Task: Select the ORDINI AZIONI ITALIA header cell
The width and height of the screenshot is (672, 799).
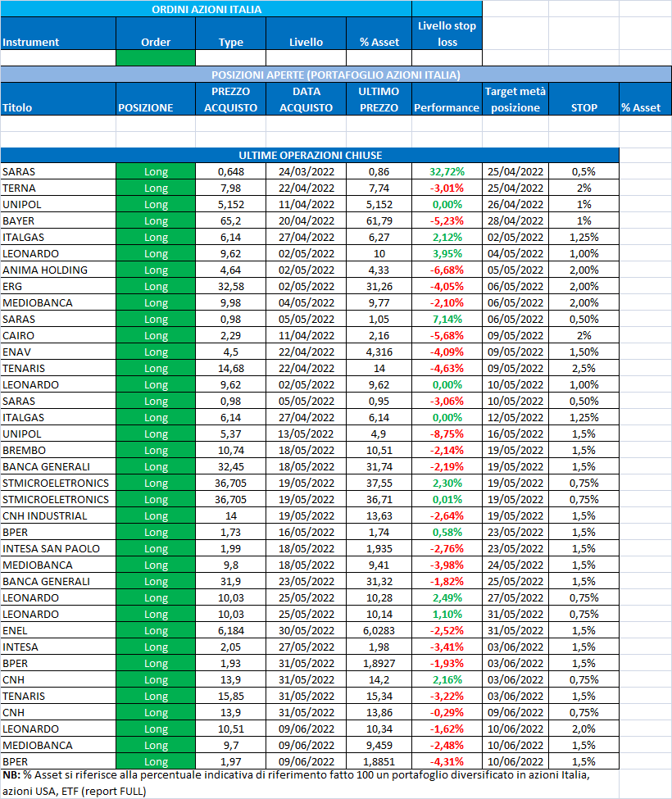Action: click(x=207, y=9)
